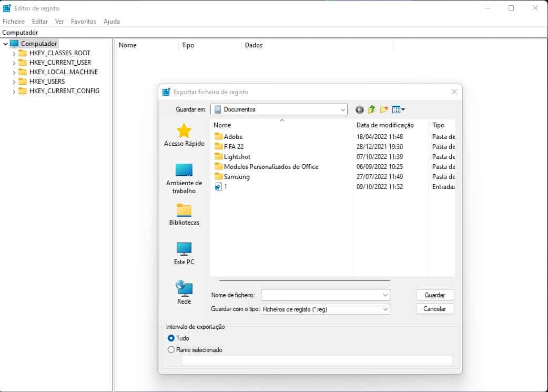Open the Nome de ficheiro dropdown arrow
This screenshot has width=548, height=392.
tap(385, 295)
